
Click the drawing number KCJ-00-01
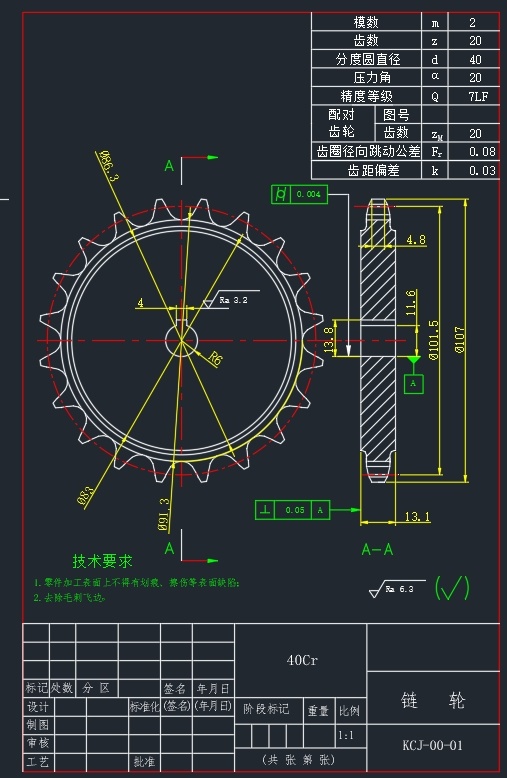(433, 745)
